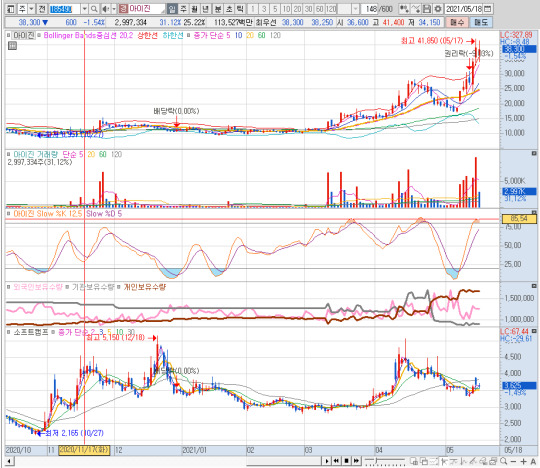Toggle 종가 단순 moving average legend marker
540x468 pixels.
188,35
